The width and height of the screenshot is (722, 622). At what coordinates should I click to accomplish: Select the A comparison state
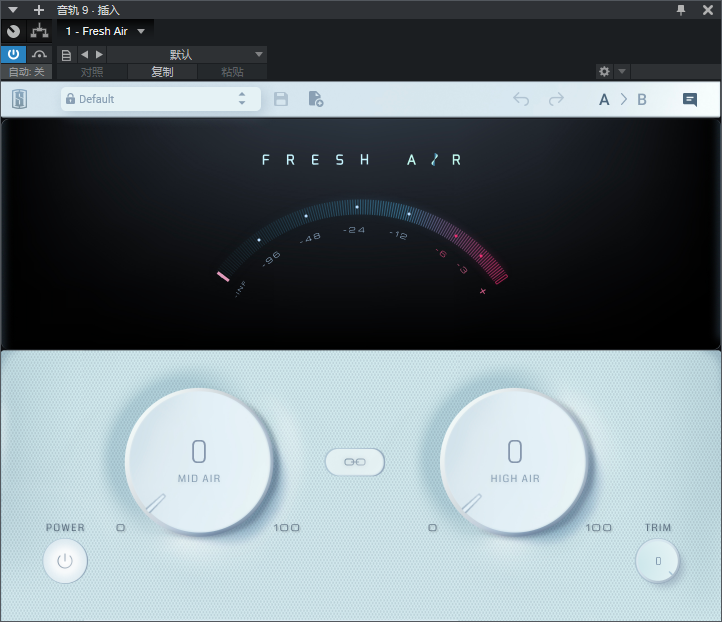point(604,99)
